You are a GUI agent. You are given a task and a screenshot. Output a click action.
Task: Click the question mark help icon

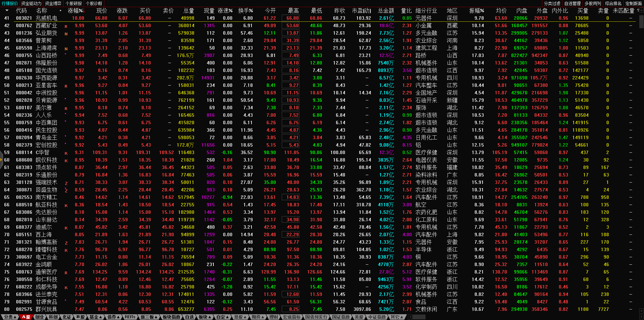(x=638, y=11)
